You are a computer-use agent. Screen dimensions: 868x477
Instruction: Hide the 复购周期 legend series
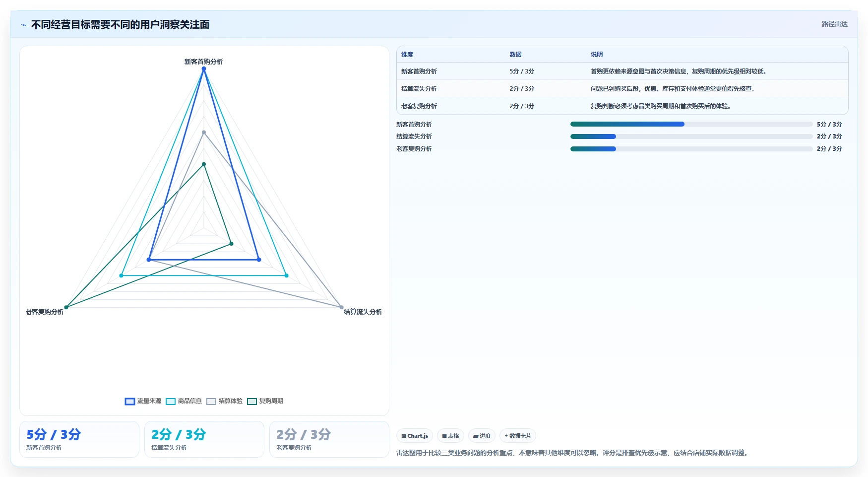coord(265,401)
